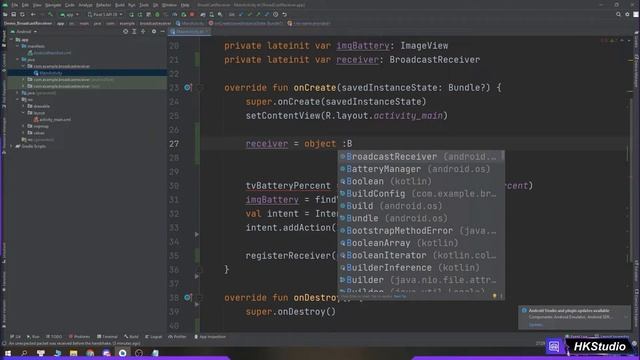The width and height of the screenshot is (640, 360).
Task: Collapse the layout folder node
Action: pyautogui.click(x=24, y=113)
